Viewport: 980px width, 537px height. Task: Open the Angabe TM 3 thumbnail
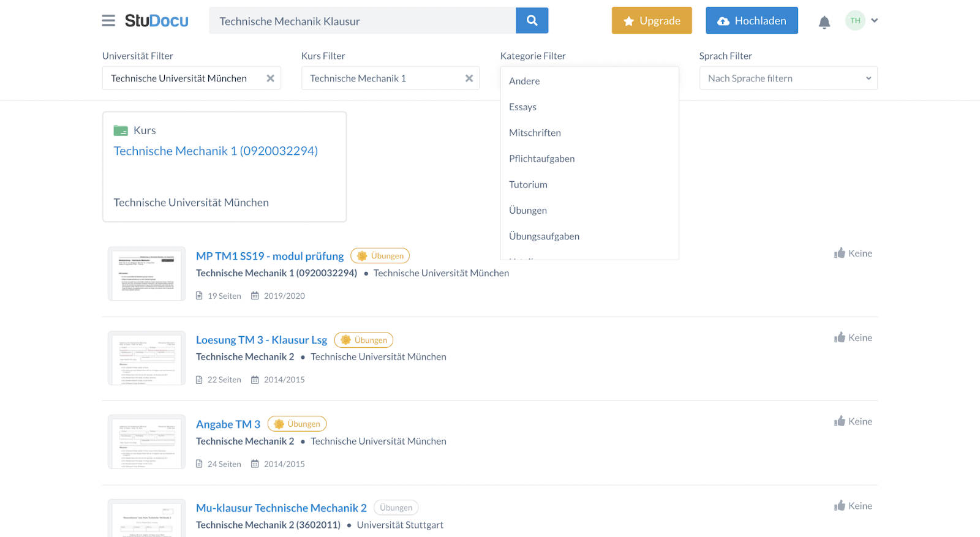146,442
